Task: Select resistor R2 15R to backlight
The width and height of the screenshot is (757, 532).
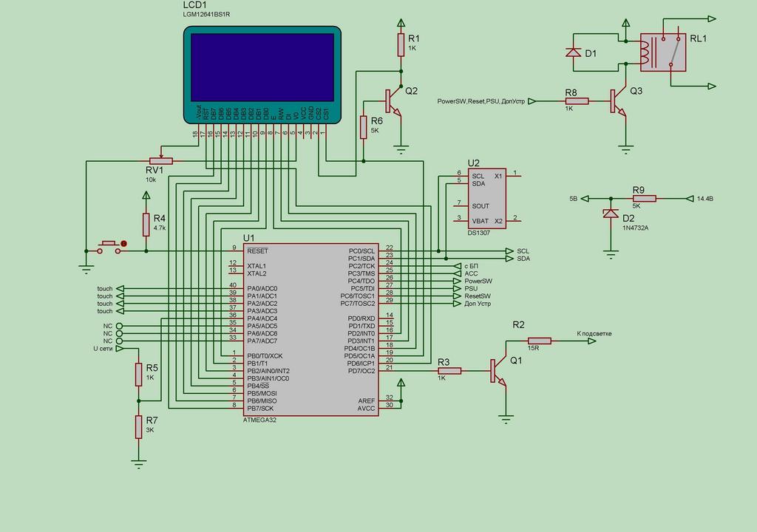Action: (x=539, y=341)
